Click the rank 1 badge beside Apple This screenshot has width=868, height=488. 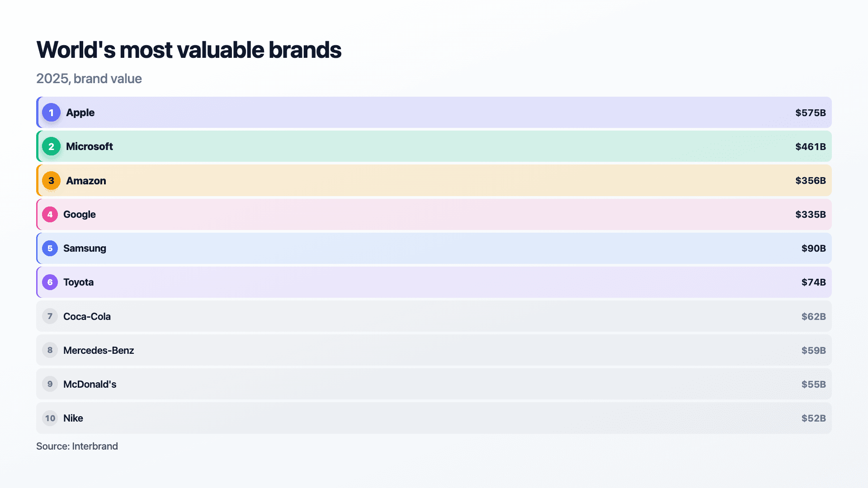point(51,113)
